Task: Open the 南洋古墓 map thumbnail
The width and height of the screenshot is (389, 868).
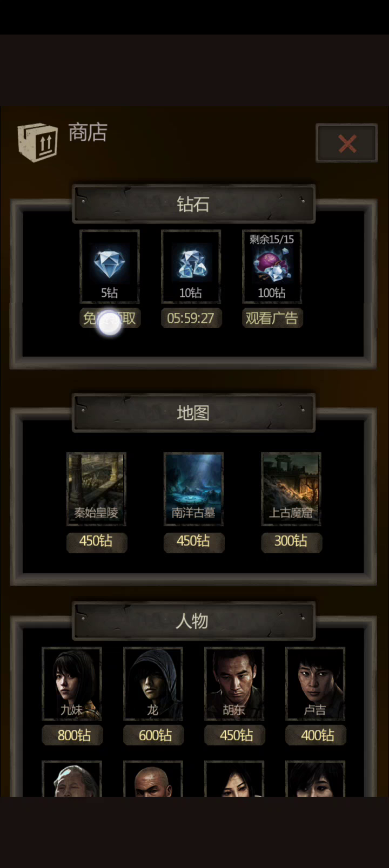Action: [193, 489]
